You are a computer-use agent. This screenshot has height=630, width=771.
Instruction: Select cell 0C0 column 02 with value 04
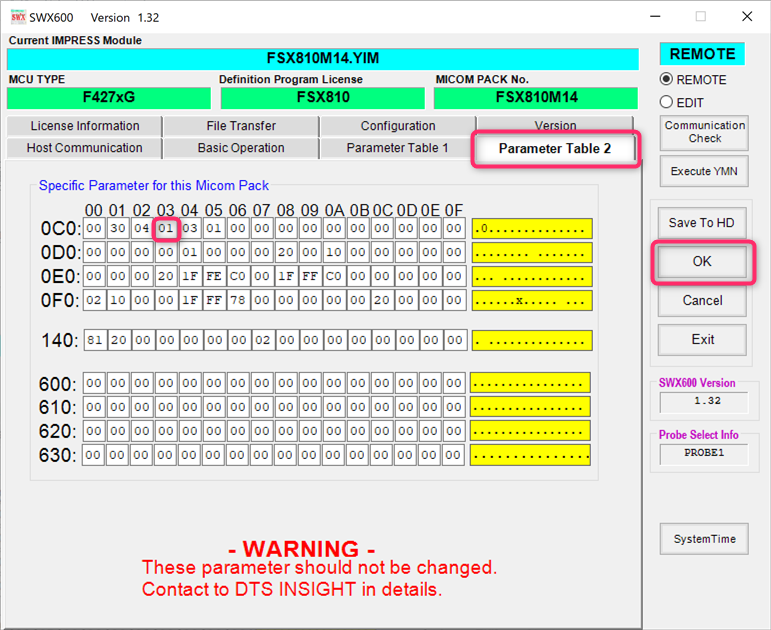[x=142, y=228]
